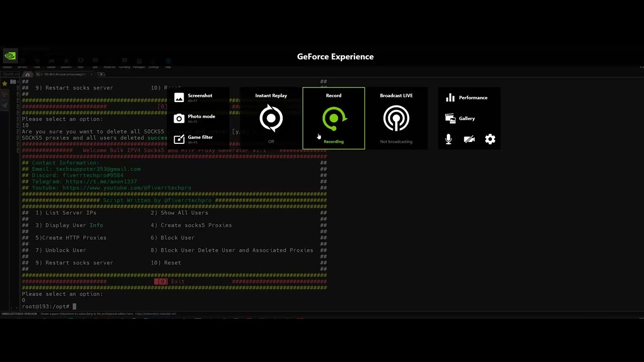
Task: Click 'Discord: fiverrtechpro#9584' line
Action: point(77,175)
